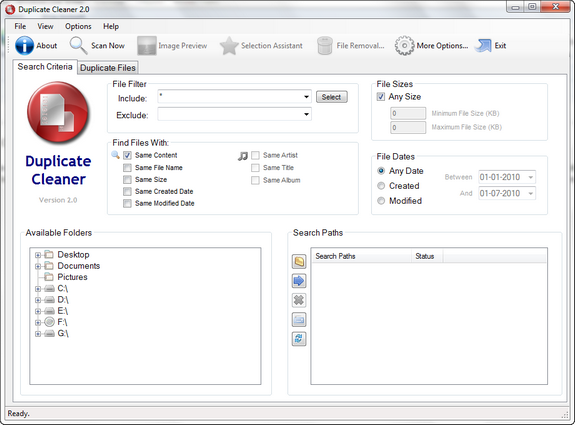Image resolution: width=575 pixels, height=425 pixels.
Task: Tick the Same Album checkbox
Action: pyautogui.click(x=255, y=180)
